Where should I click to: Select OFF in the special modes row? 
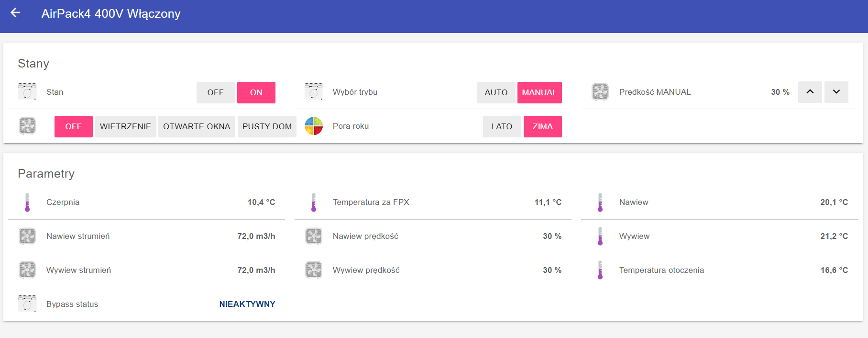[74, 126]
